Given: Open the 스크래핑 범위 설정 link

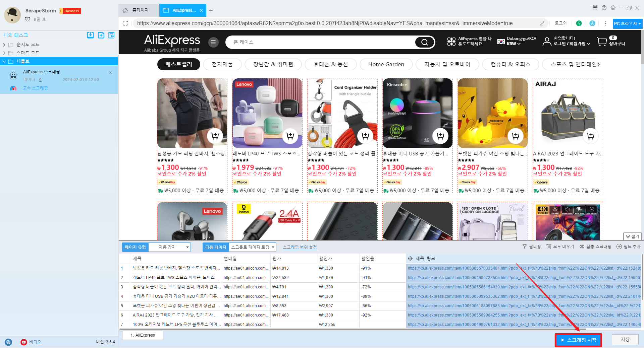Looking at the screenshot, I should click(300, 247).
